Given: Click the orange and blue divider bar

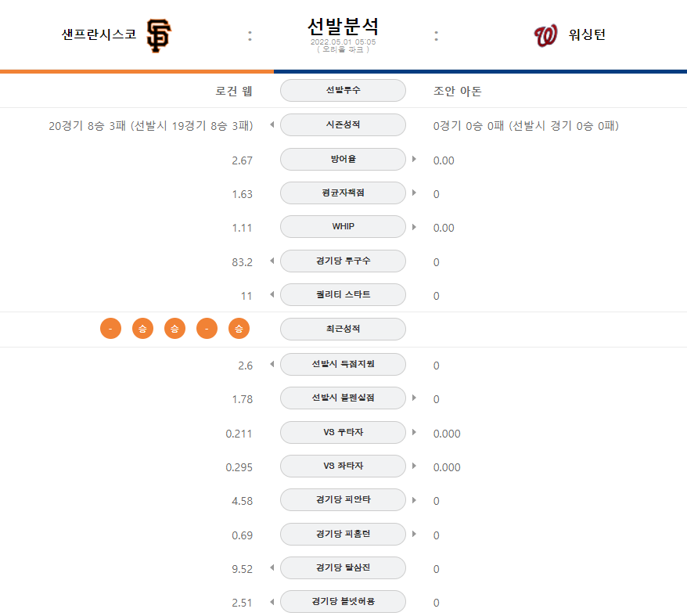Looking at the screenshot, I should 343,71.
